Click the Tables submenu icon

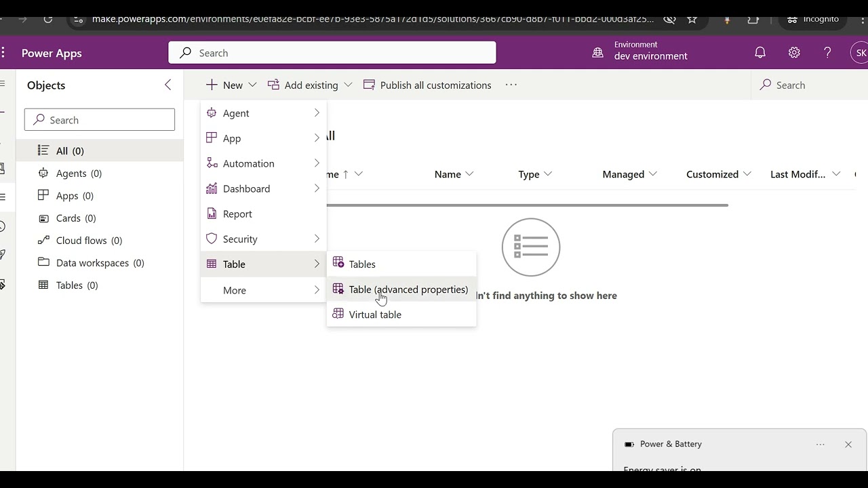pos(338,264)
